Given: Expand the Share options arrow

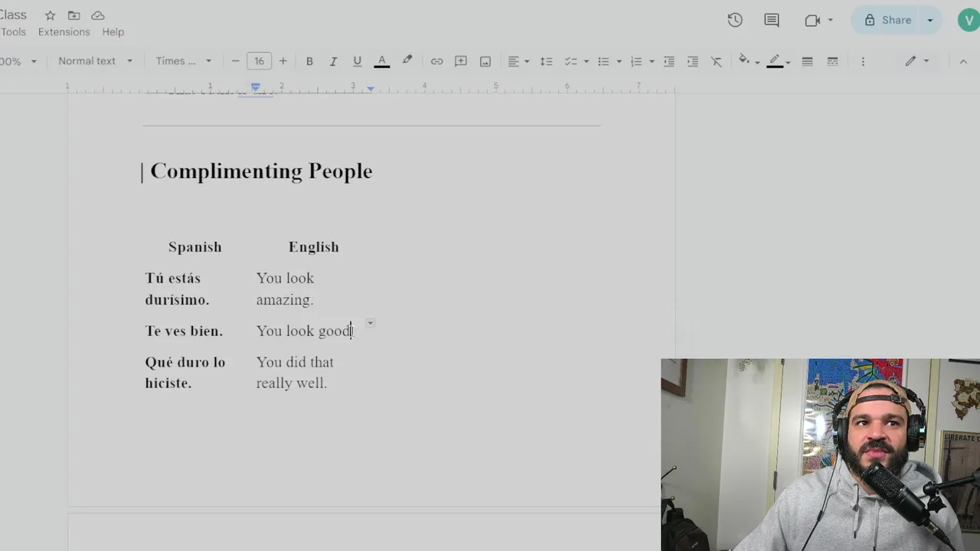Looking at the screenshot, I should (930, 20).
